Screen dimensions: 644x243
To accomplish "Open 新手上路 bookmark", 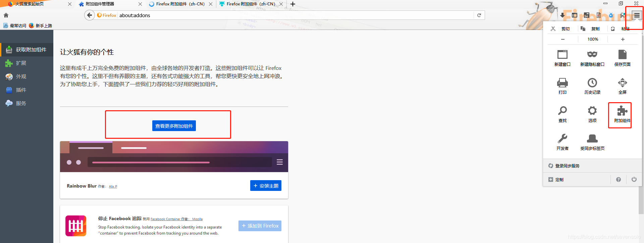I will pyautogui.click(x=40, y=26).
